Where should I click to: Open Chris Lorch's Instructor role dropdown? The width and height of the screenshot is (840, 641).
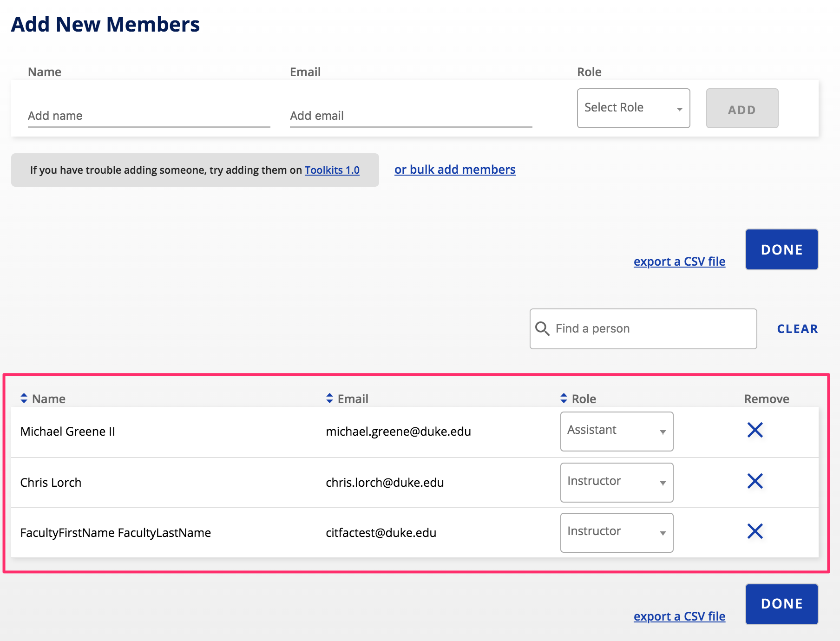[617, 483]
